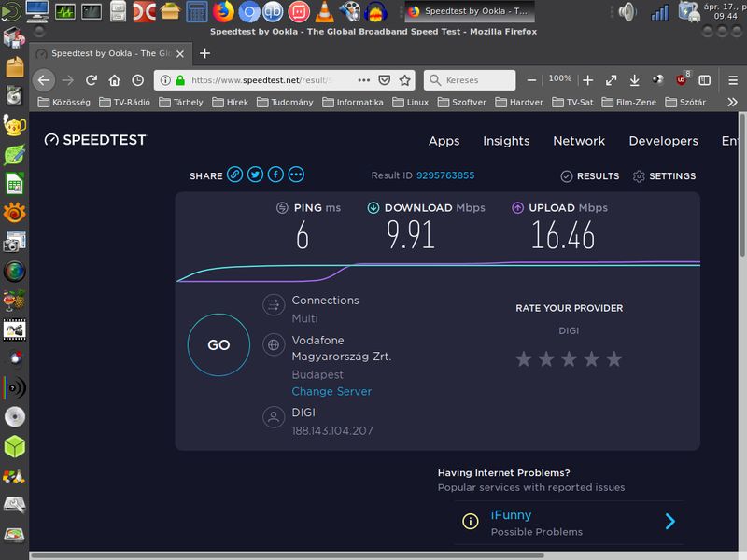747x560 pixels.
Task: Open the Apps menu item
Action: (x=444, y=142)
